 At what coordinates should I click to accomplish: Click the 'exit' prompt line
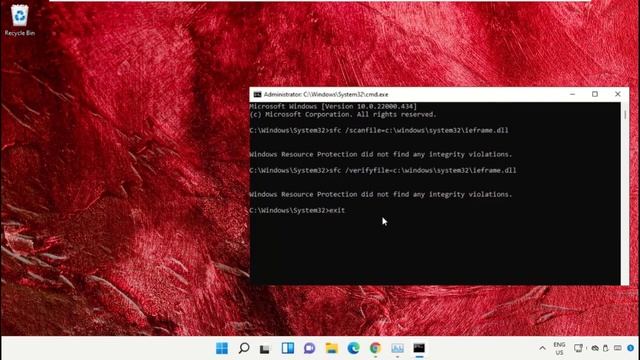[298, 210]
